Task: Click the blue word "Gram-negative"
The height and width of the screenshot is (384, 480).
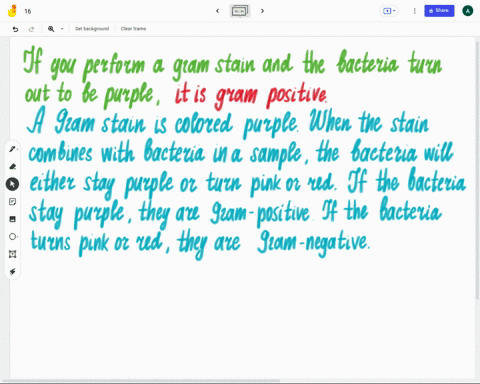Action: tap(314, 243)
